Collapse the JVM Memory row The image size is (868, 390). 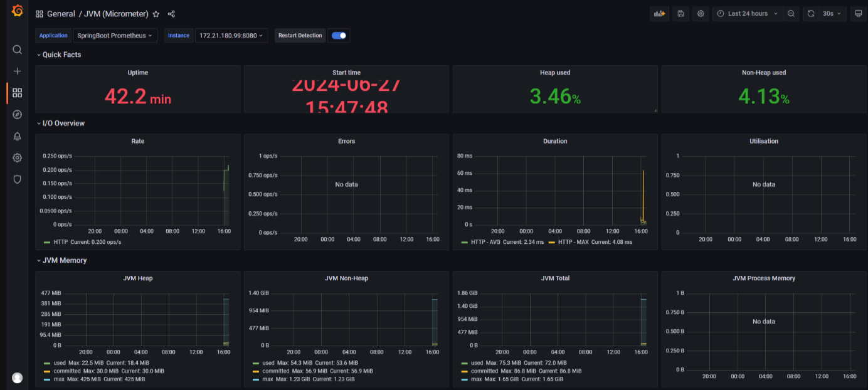click(61, 260)
